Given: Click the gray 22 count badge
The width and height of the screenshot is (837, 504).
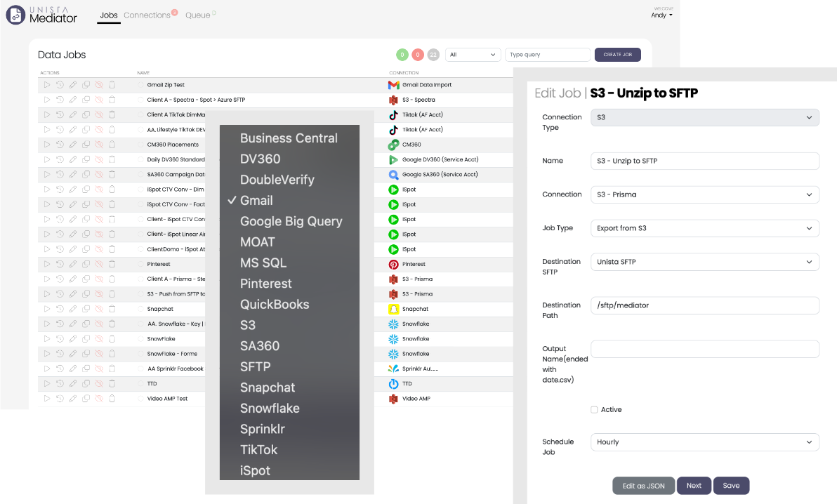Looking at the screenshot, I should (433, 55).
